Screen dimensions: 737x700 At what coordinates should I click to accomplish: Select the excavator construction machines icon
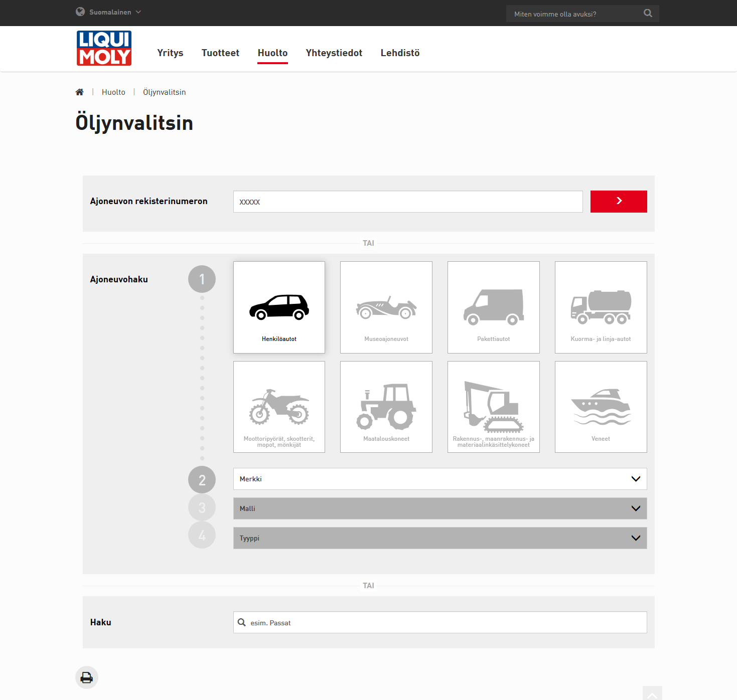(493, 407)
